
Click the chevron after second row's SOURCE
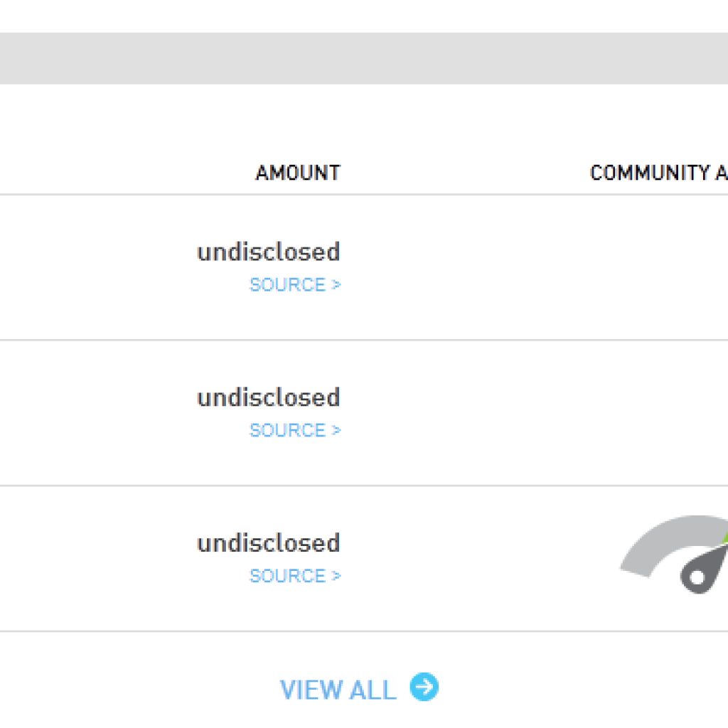[336, 430]
